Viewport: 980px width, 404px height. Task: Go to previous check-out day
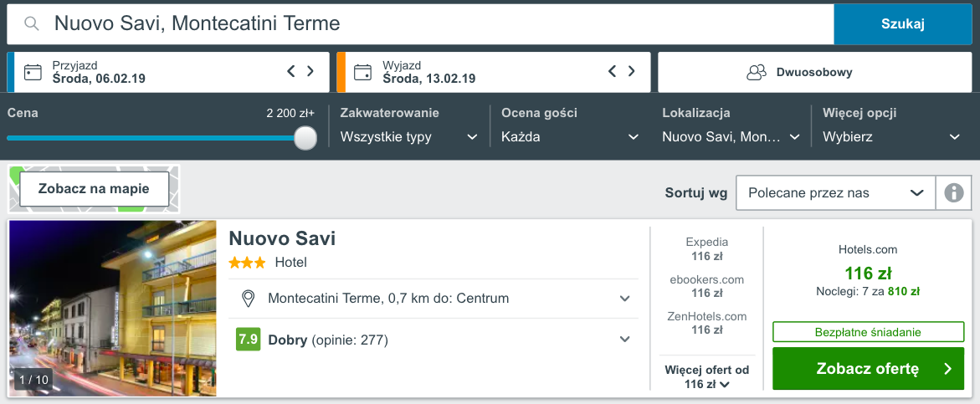pyautogui.click(x=612, y=71)
